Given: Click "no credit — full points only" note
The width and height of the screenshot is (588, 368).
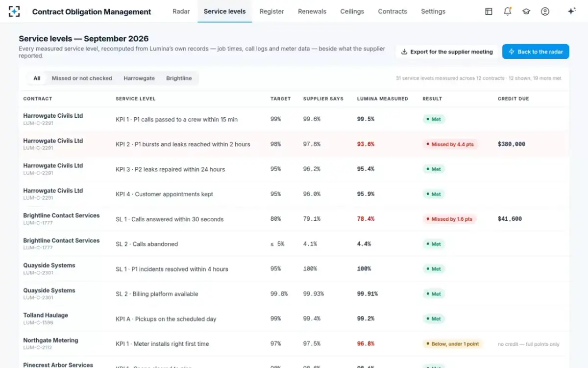Looking at the screenshot, I should click(x=529, y=344).
